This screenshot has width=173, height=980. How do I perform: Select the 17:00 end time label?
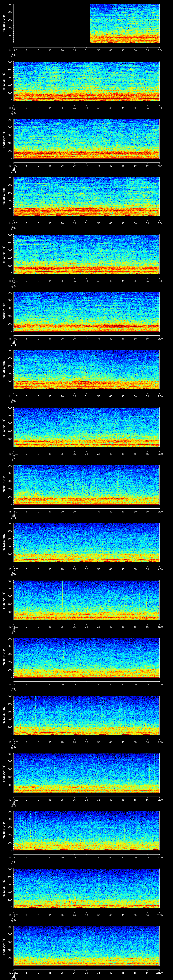160,742
